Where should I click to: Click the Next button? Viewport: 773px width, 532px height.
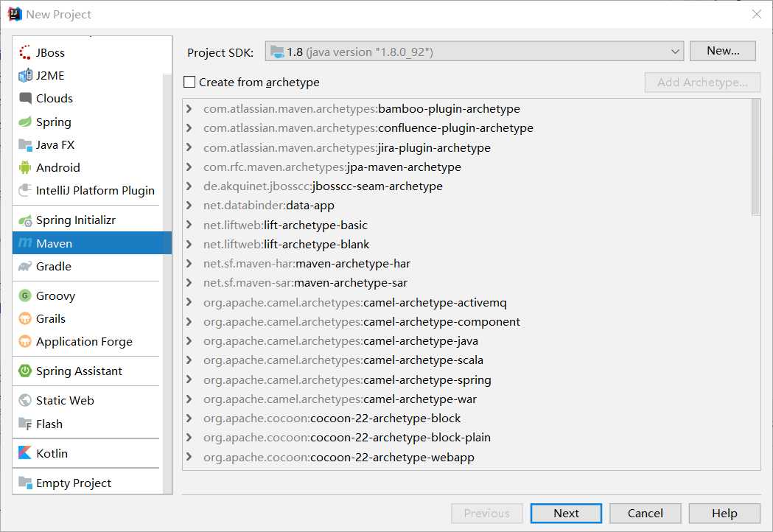pos(566,514)
